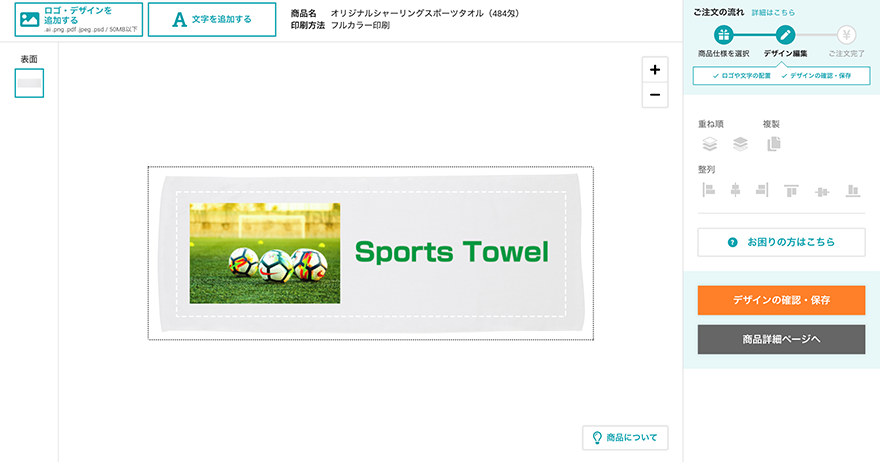880x462 pixels.
Task: Select the 表面 towel thumbnail
Action: (29, 83)
